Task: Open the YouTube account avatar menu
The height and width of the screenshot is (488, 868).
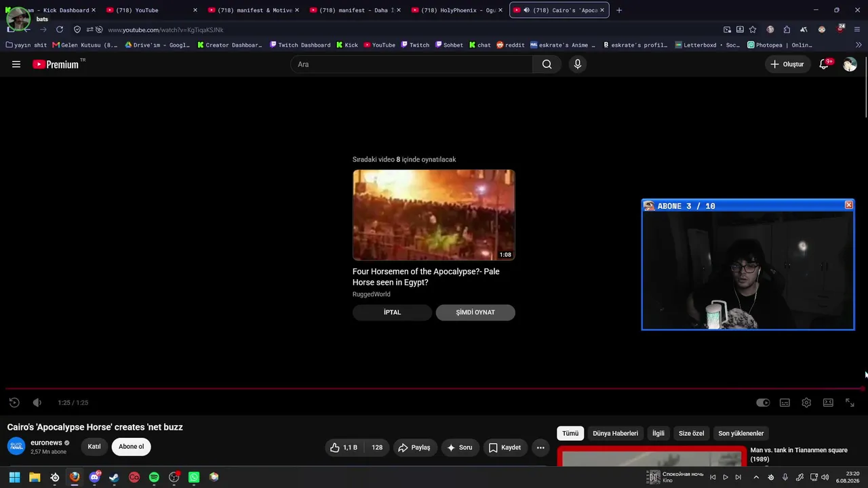Action: (850, 64)
